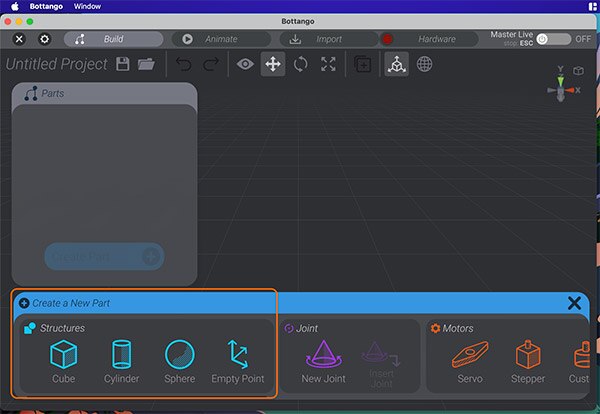Add a Cylinder structure
600x414 pixels.
pyautogui.click(x=121, y=358)
